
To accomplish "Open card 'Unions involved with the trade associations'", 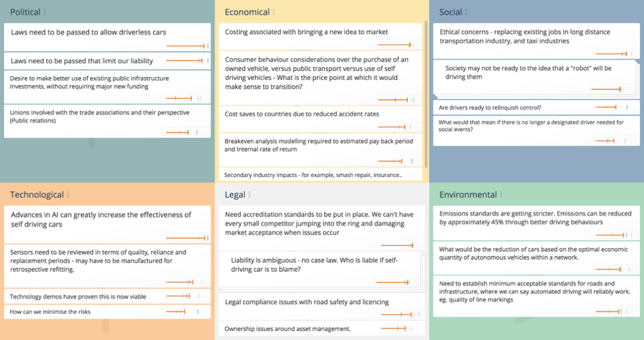I will click(107, 121).
